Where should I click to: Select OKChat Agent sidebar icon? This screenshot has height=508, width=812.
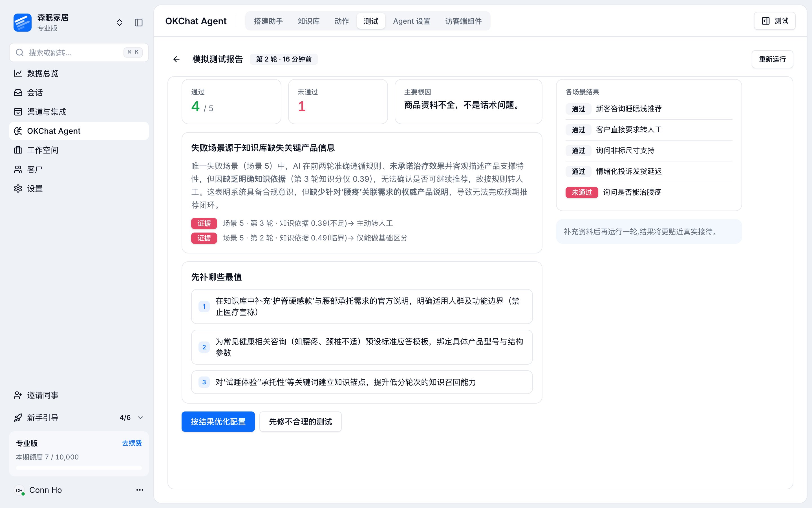(x=18, y=131)
